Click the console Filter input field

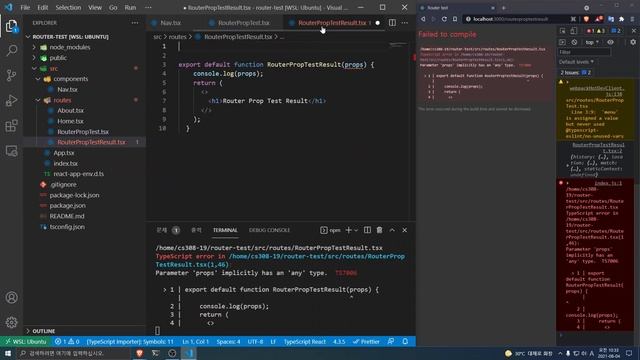584,52
